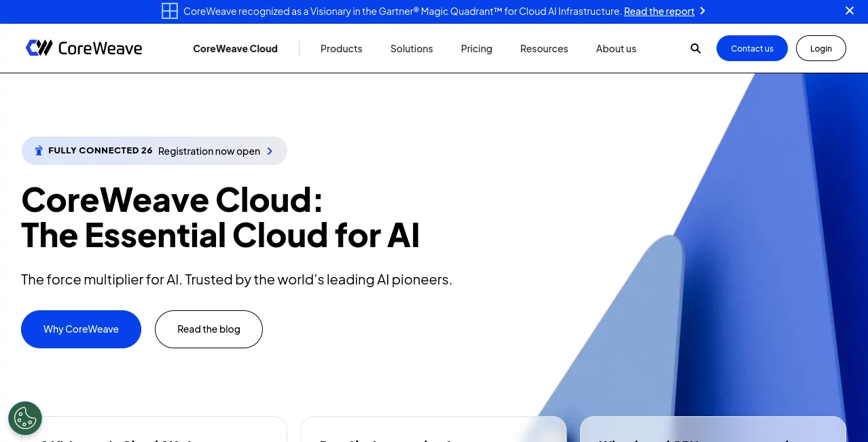This screenshot has height=442, width=868.
Task: Click the Gartner Magic Quadrant announcement text
Action: [402, 11]
